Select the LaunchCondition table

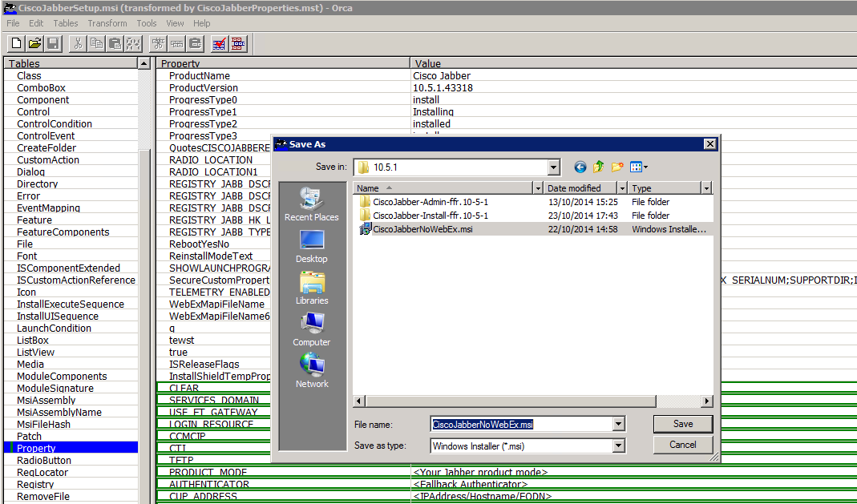[71, 329]
